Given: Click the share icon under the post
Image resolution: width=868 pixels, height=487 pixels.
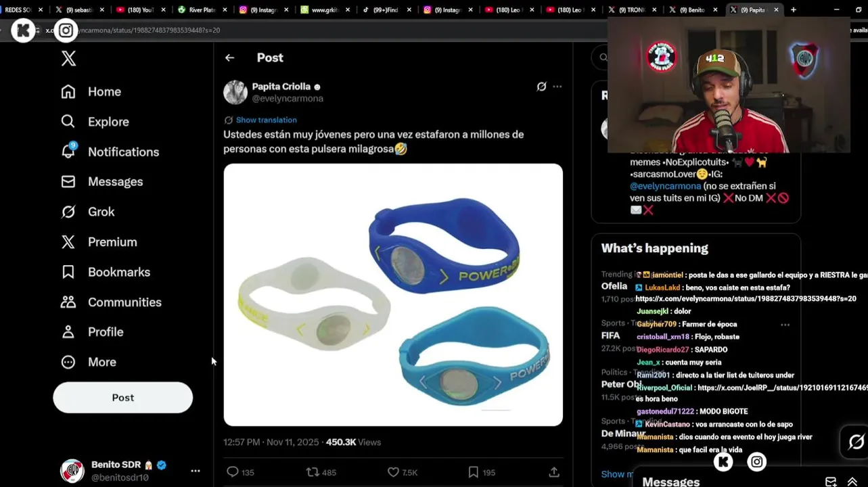Looking at the screenshot, I should pos(554,472).
